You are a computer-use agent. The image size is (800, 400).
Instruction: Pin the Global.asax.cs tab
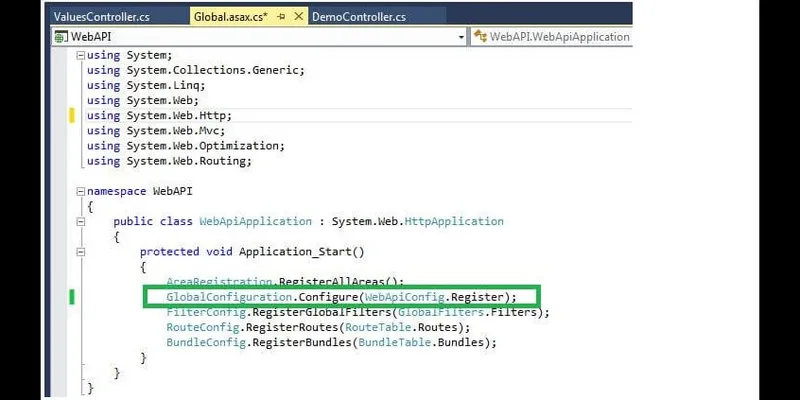(x=283, y=16)
